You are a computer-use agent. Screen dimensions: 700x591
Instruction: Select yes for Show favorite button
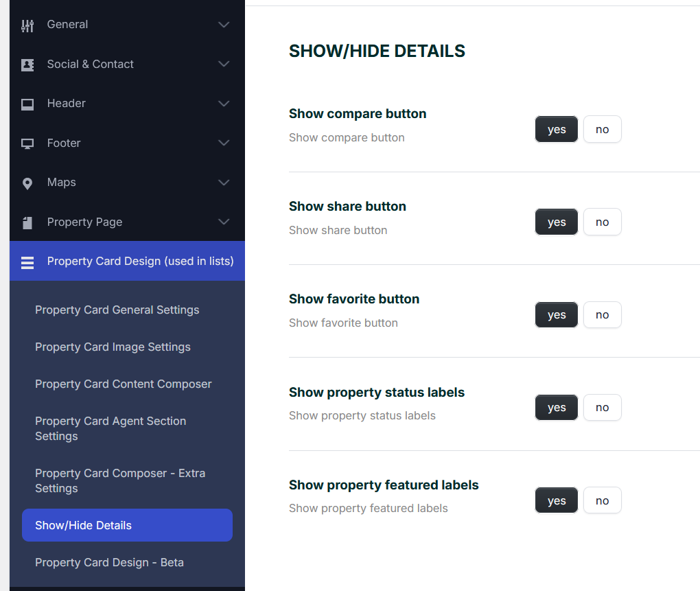(x=556, y=315)
